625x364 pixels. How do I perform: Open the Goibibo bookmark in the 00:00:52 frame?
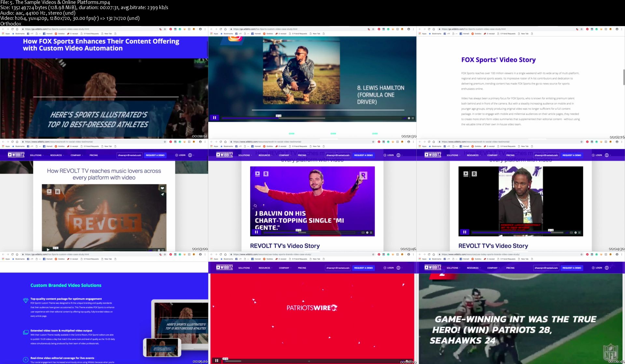point(60,34)
